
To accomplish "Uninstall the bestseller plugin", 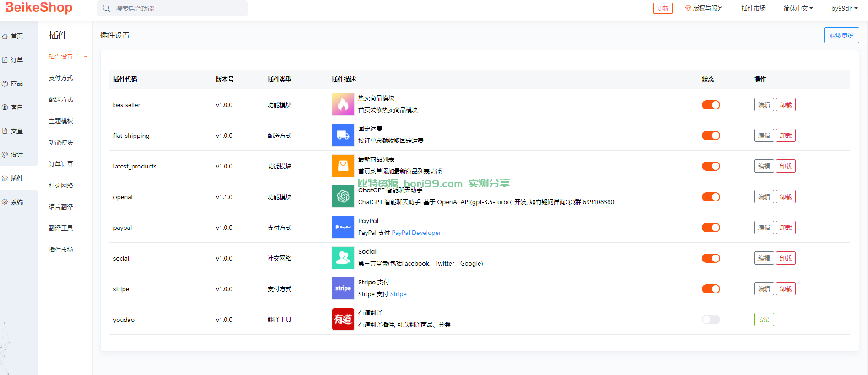I will coord(786,105).
